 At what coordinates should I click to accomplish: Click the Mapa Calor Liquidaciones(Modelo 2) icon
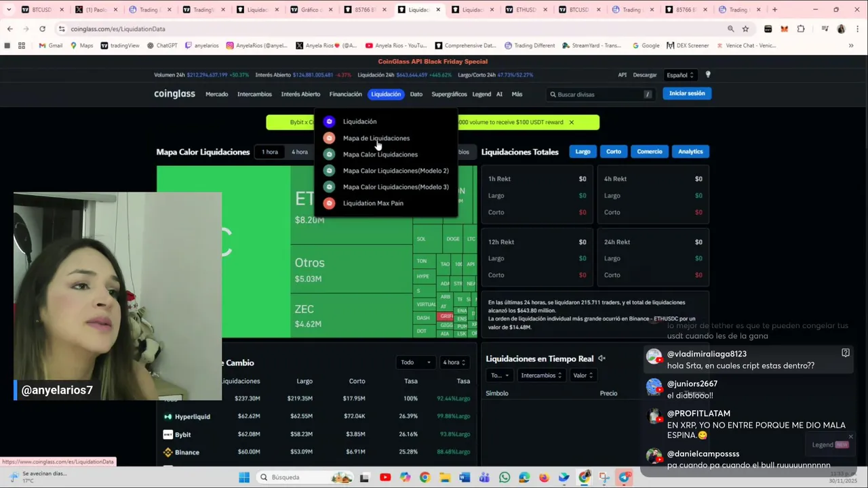[329, 170]
